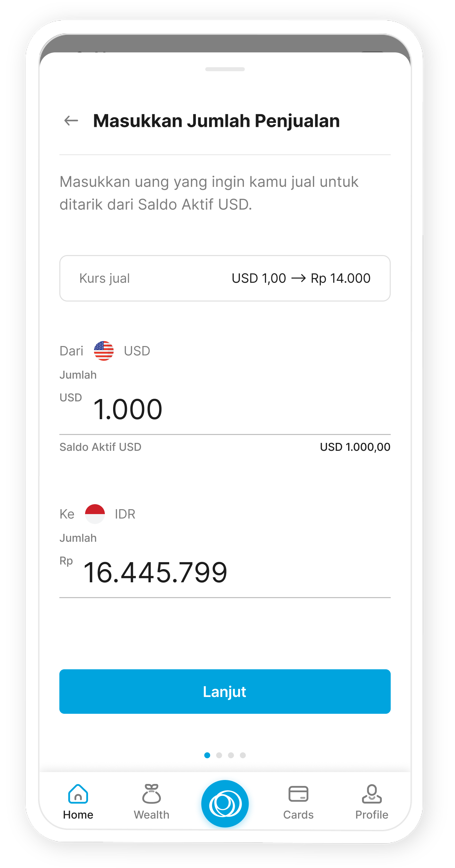Select the Cards tab label

298,815
